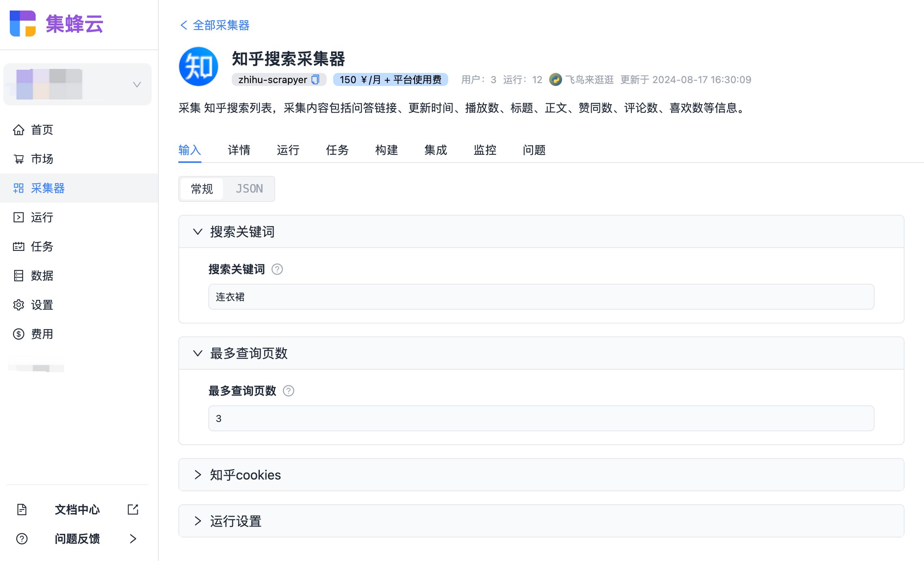The height and width of the screenshot is (561, 924).
Task: Switch to the 问题 tab
Action: pyautogui.click(x=534, y=150)
